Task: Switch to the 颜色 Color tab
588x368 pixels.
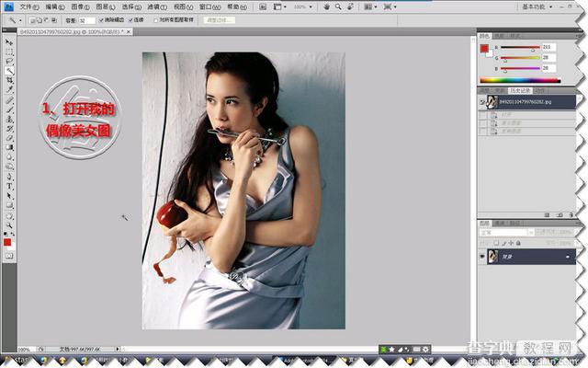Action: 484,36
